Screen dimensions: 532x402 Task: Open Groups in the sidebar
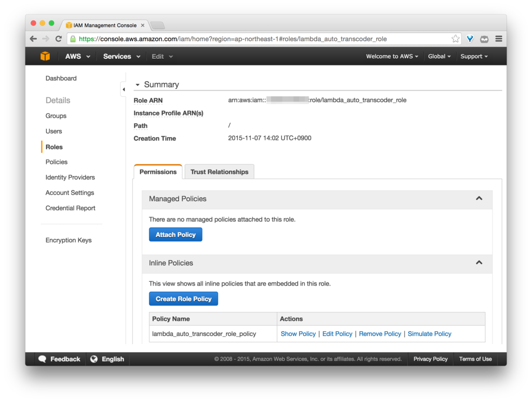pyautogui.click(x=56, y=116)
